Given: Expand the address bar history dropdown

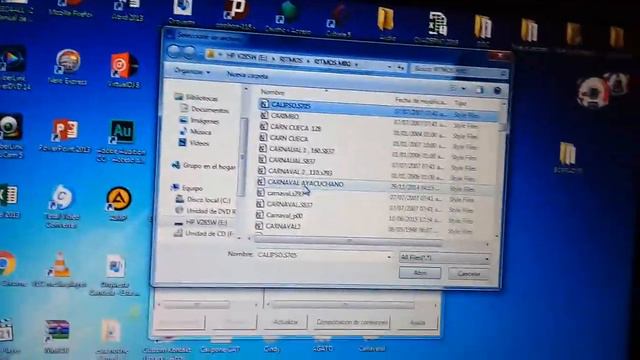Looking at the screenshot, I should (x=389, y=67).
